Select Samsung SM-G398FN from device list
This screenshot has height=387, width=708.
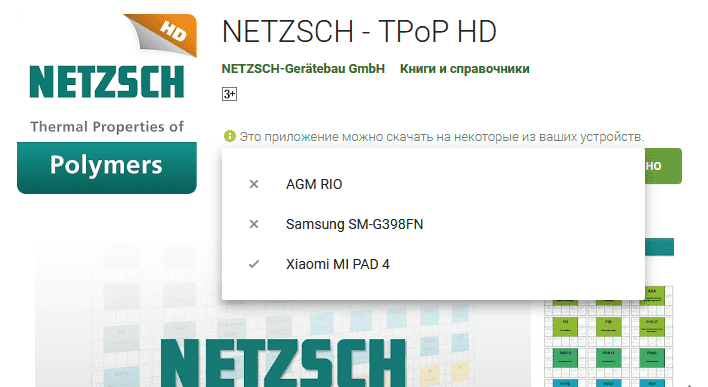(x=433, y=224)
